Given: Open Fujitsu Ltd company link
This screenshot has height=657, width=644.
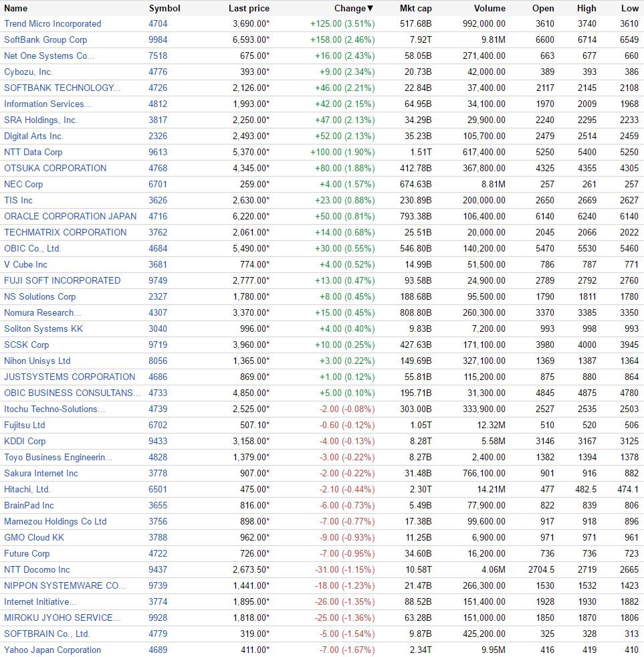Looking at the screenshot, I should point(24,425).
